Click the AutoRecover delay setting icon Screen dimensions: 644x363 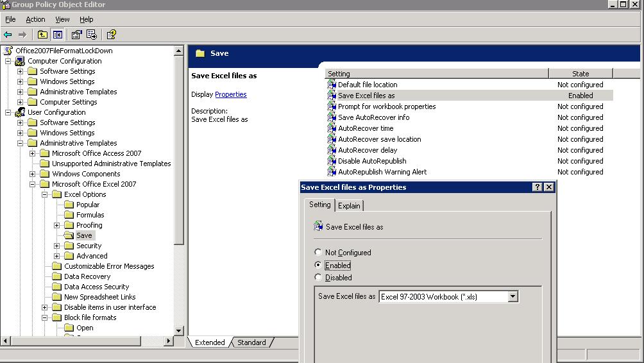coord(332,150)
